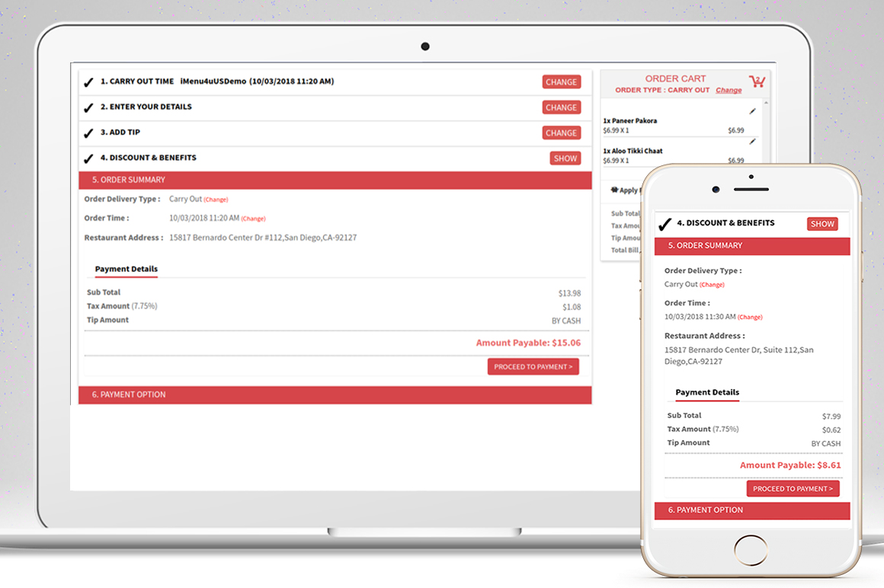Click the Change link next to phone's Order Time
Viewport: 884px width, 588px height.
pos(750,317)
